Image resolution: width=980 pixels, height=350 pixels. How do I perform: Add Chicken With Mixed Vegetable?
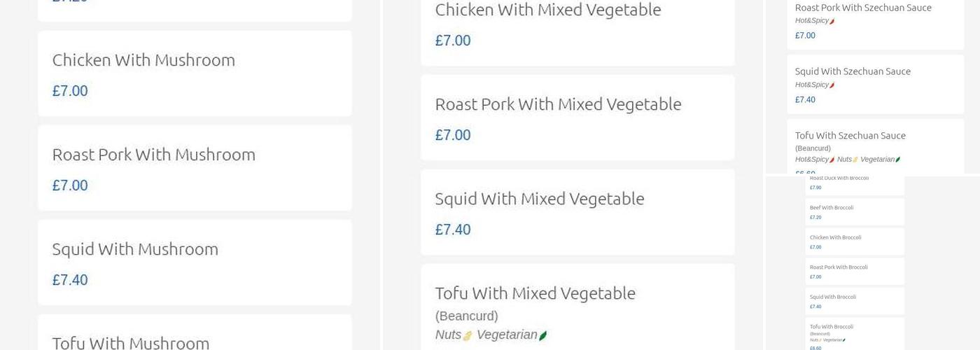[x=547, y=10]
